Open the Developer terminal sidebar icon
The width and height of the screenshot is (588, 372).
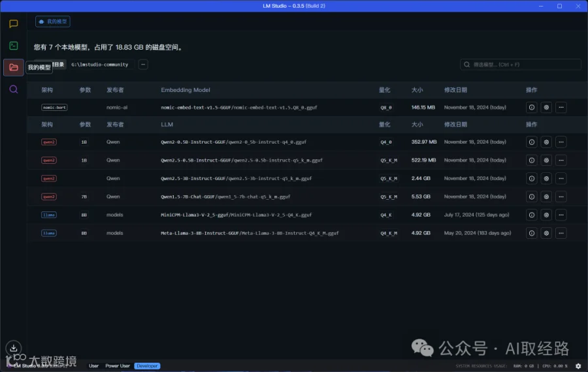coord(14,46)
